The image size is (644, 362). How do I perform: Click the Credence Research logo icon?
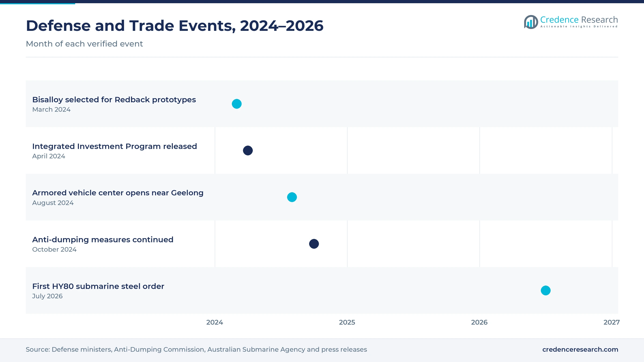click(531, 22)
